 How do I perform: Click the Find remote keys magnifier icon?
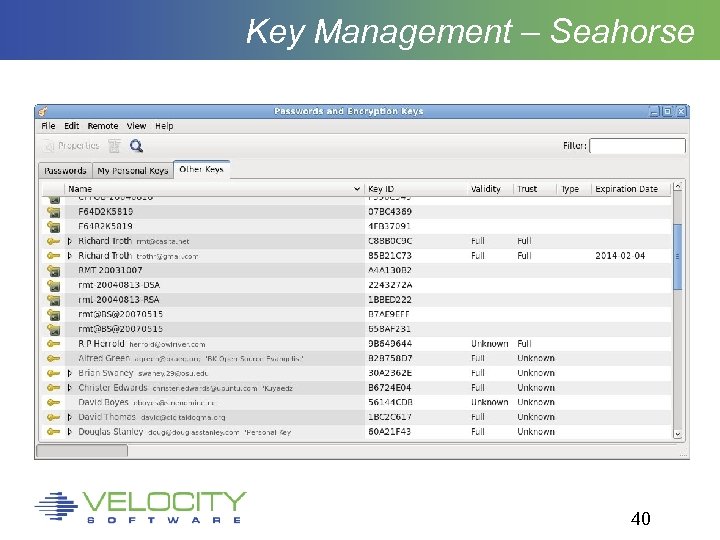[136, 146]
